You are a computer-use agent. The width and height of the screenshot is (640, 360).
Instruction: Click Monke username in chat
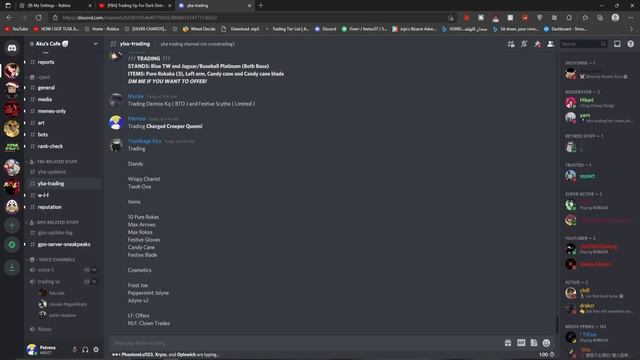pos(136,96)
